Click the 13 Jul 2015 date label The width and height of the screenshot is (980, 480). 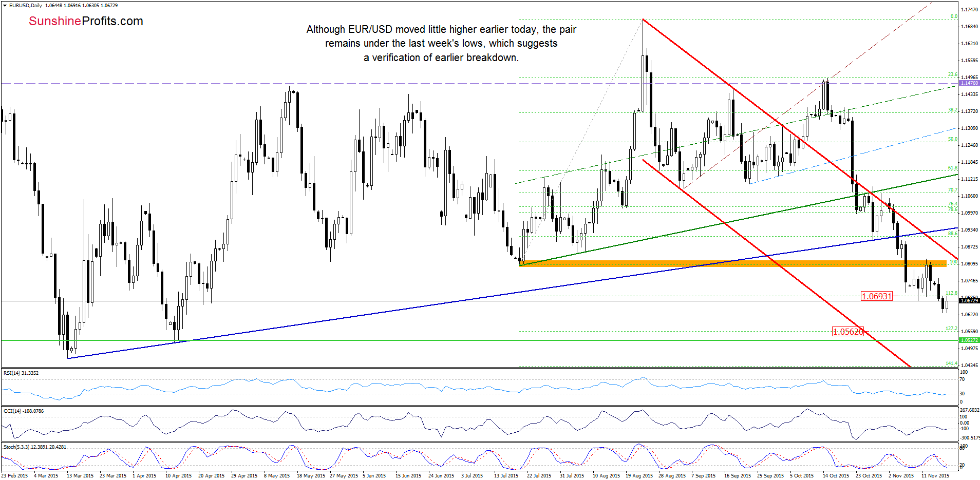click(506, 476)
